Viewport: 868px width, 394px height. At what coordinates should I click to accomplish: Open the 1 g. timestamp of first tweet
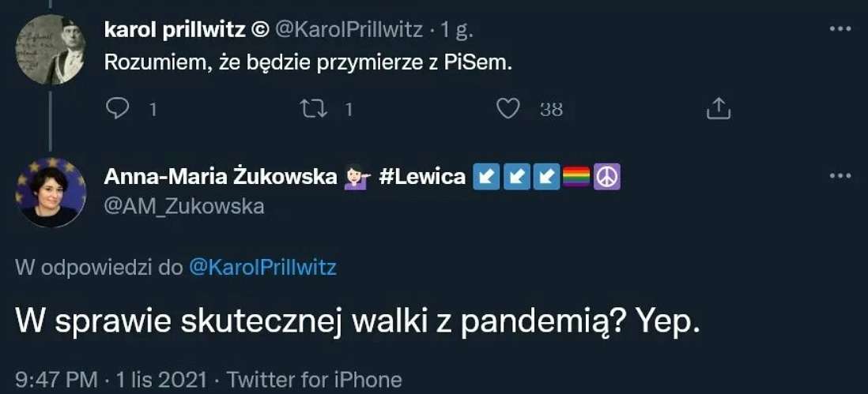coord(457,30)
